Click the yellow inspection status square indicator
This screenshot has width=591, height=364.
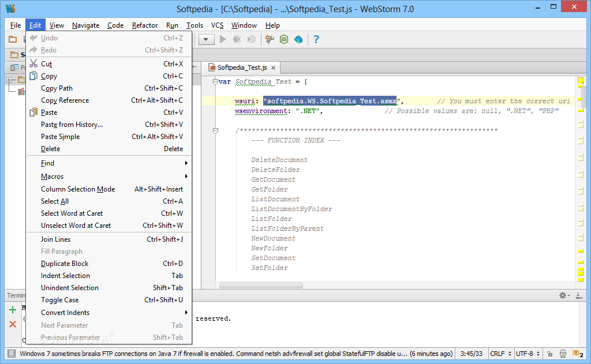click(x=581, y=81)
